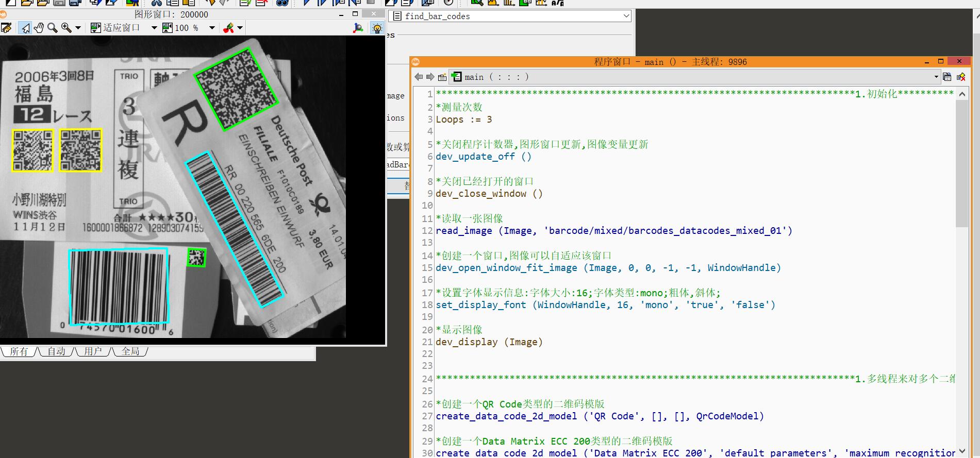Click line number 12 in the editor gutter
Screen dimensions: 980x458
tap(427, 231)
